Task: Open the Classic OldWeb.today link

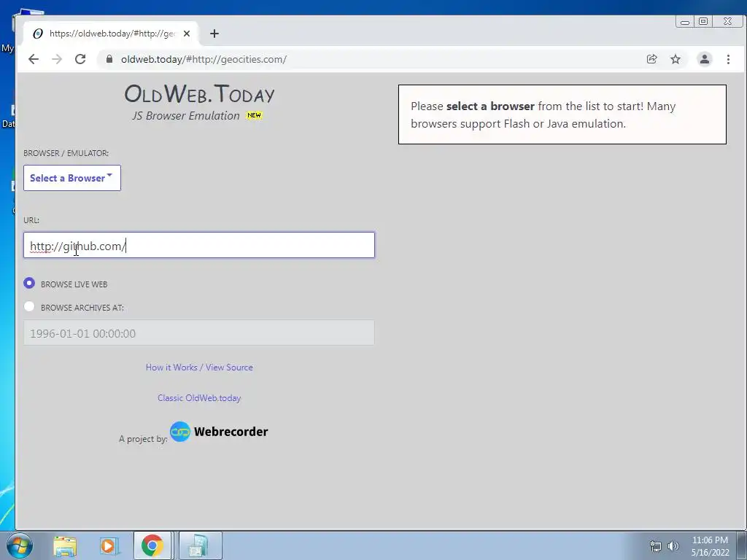Action: (199, 397)
